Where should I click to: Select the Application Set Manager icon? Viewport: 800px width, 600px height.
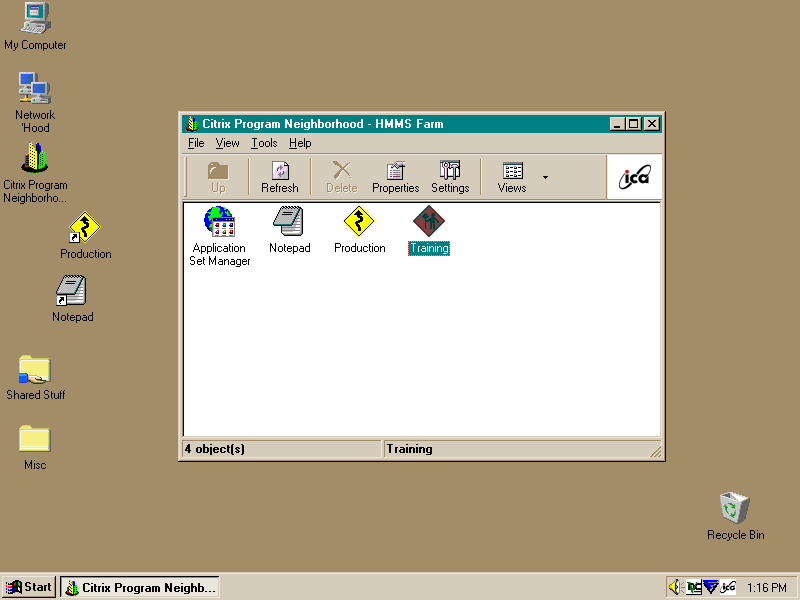tap(219, 236)
